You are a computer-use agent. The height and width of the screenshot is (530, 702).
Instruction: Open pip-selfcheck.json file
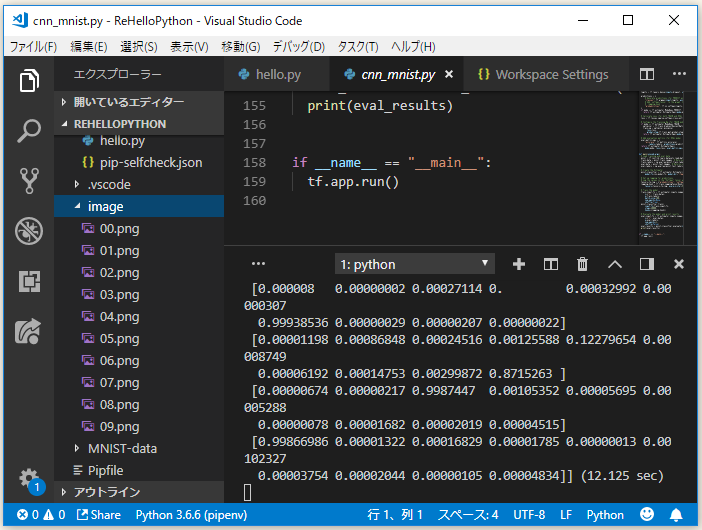[139, 162]
